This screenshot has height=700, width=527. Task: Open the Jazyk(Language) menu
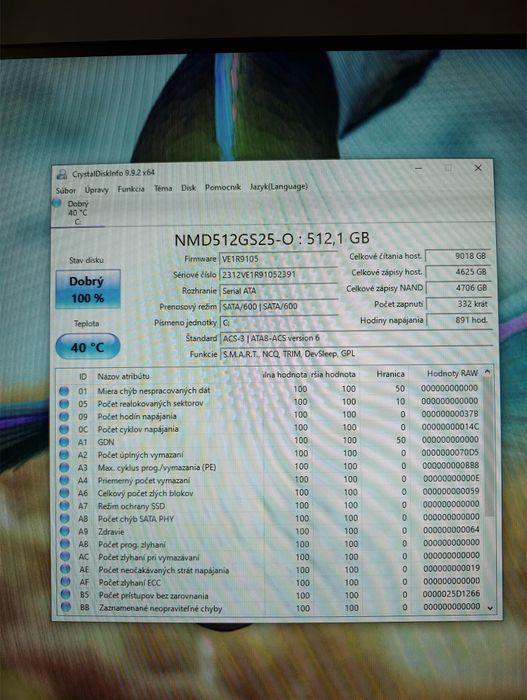[x=279, y=187]
